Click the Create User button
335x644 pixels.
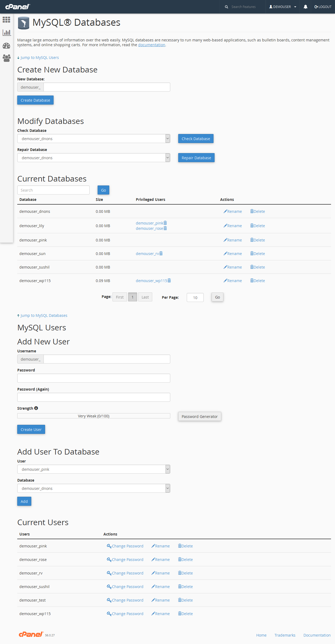click(x=31, y=429)
